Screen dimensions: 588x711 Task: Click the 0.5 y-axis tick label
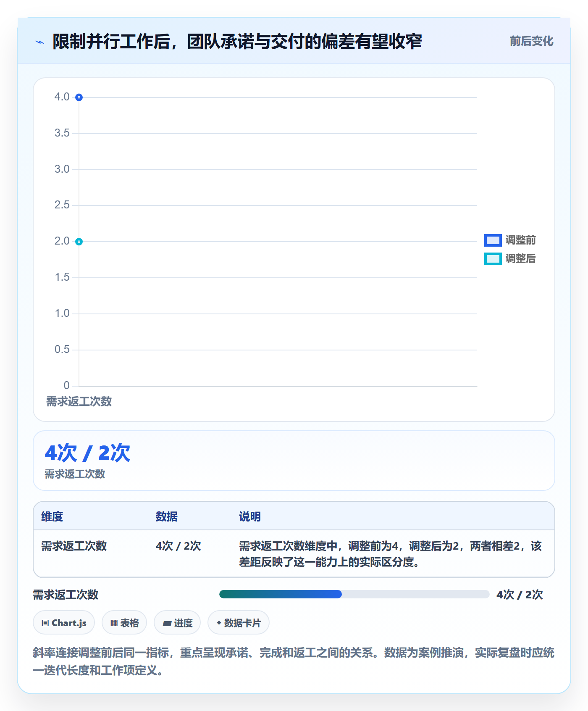coord(62,350)
